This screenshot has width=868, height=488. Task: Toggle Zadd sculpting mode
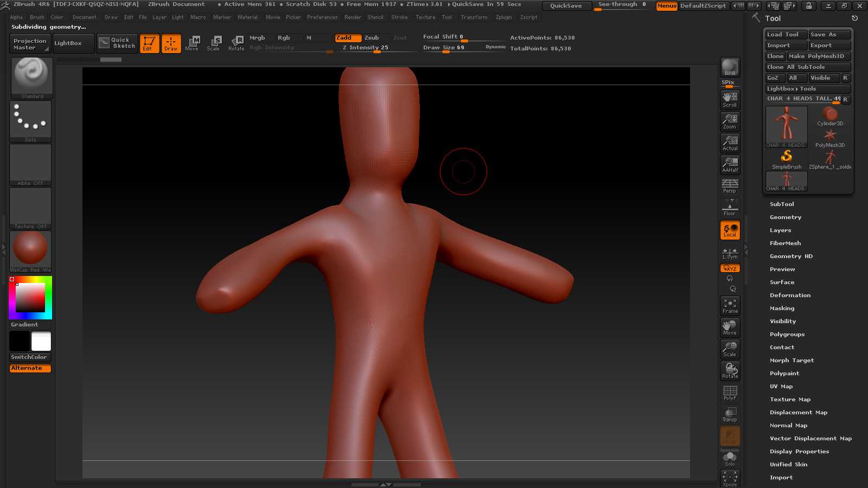pos(348,38)
